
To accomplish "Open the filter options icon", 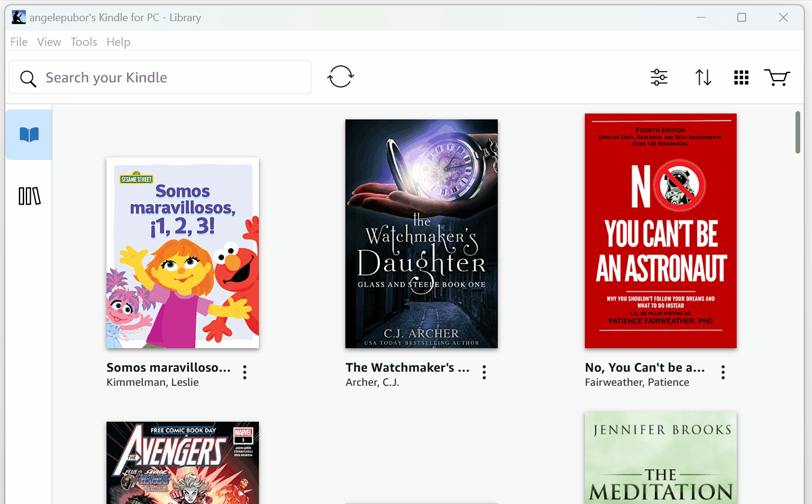I will [x=659, y=78].
